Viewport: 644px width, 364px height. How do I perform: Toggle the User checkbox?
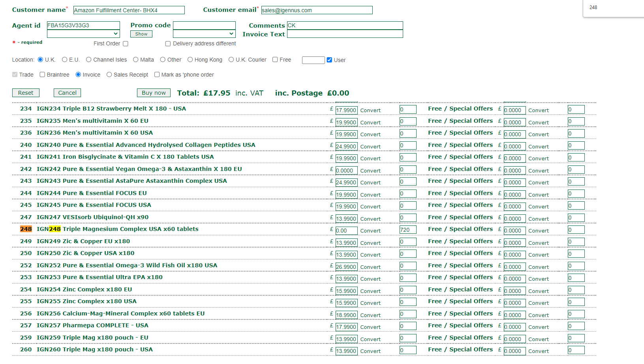[329, 60]
